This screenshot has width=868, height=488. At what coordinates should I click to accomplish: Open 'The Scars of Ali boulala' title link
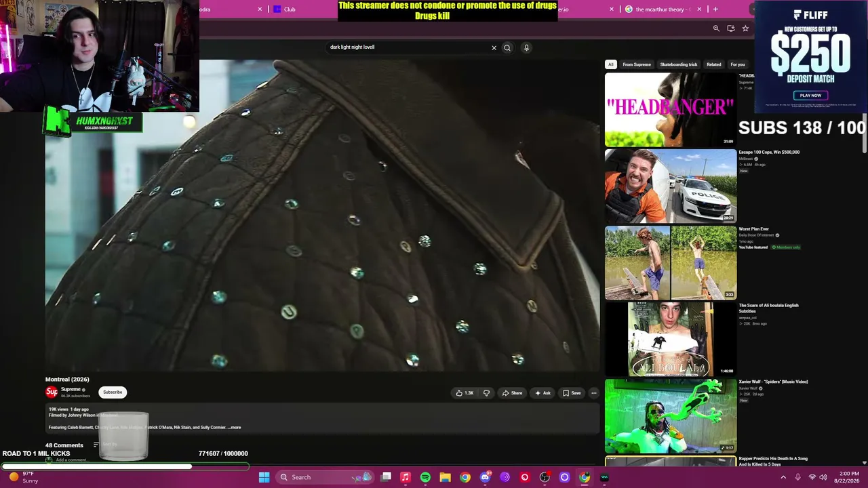768,308
